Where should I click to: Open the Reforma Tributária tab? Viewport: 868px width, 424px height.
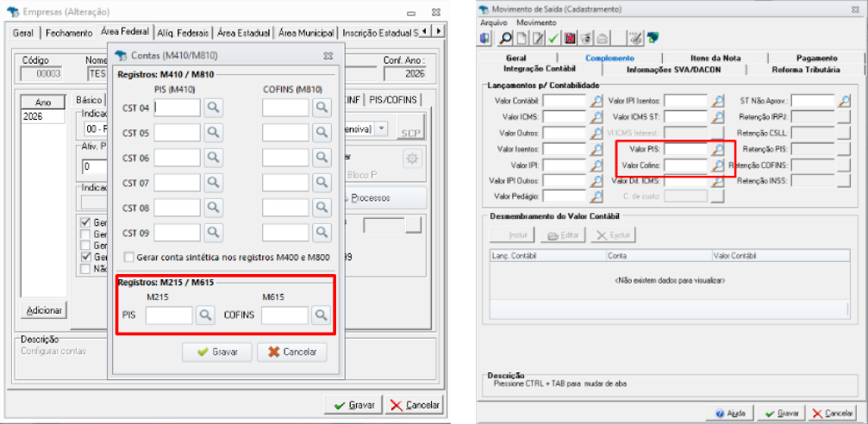[805, 70]
